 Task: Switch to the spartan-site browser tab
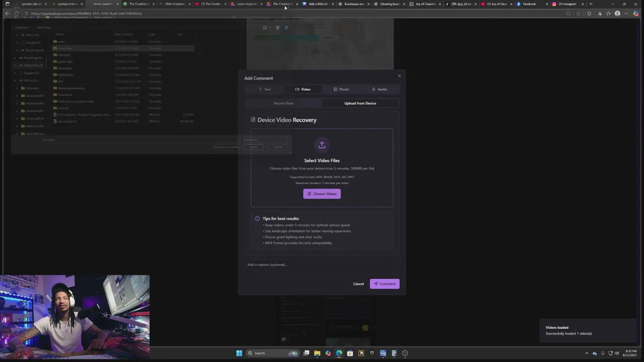[x=31, y=4]
